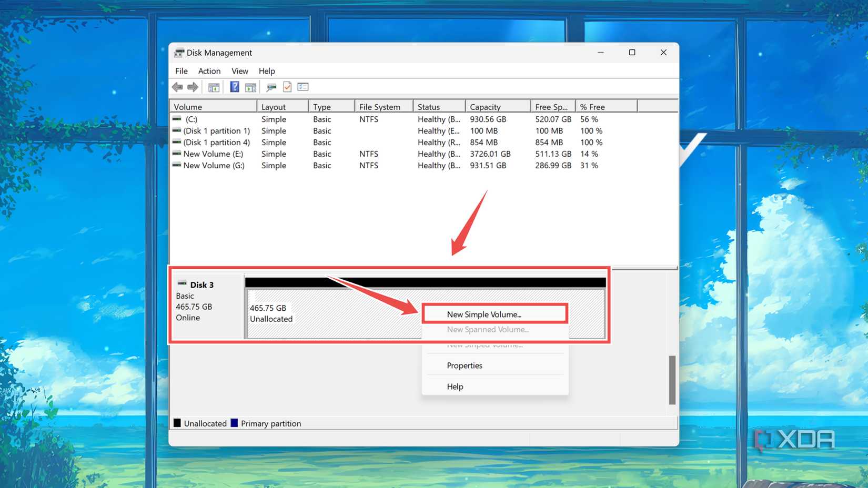The height and width of the screenshot is (488, 868).
Task: Open the Action menu
Action: point(209,71)
